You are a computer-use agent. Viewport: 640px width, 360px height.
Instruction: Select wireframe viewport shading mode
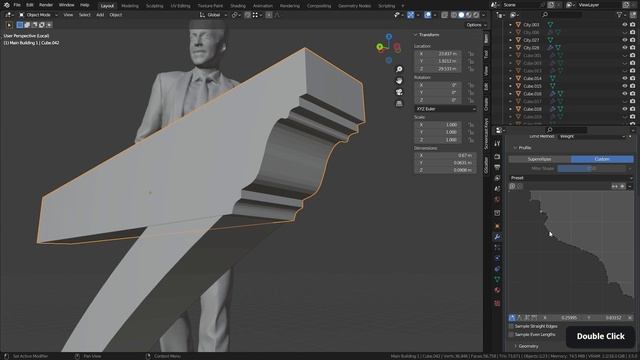(454, 15)
